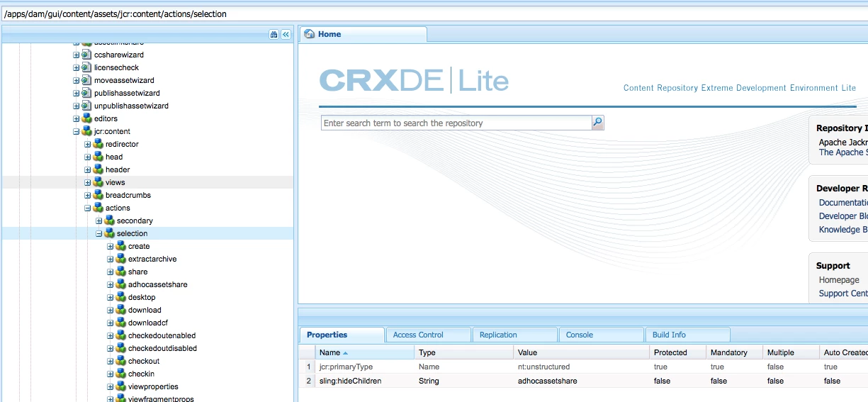Open the Access Control tab
Image resolution: width=868 pixels, height=402 pixels.
point(428,335)
